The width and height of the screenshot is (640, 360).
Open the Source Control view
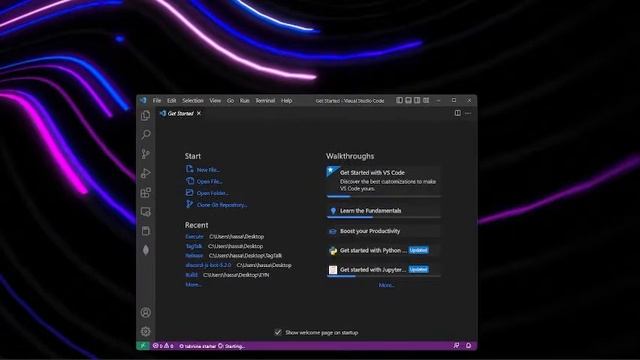pyautogui.click(x=146, y=154)
